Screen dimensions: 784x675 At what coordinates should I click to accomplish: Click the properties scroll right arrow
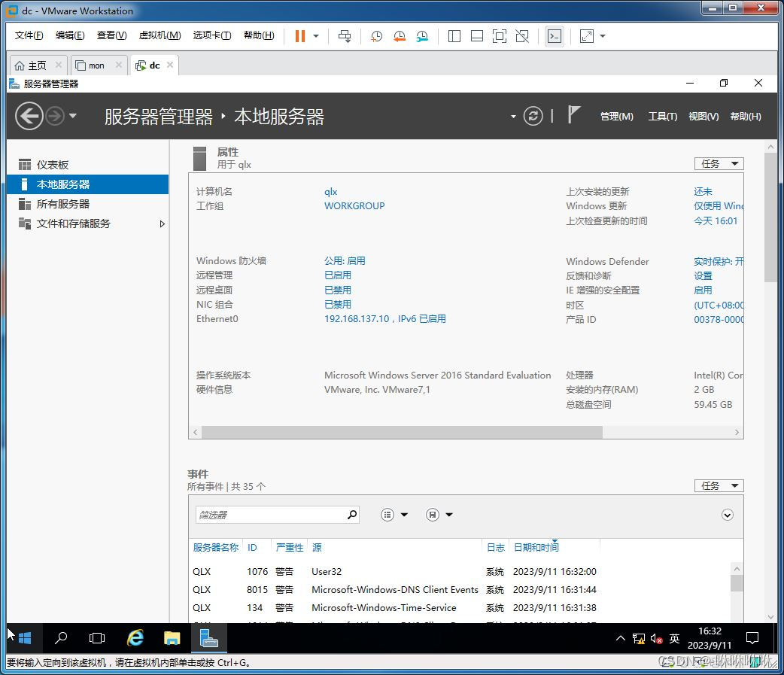pyautogui.click(x=737, y=432)
